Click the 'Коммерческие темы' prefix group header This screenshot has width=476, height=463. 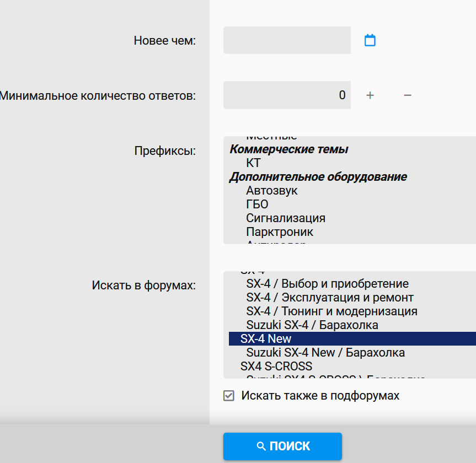pyautogui.click(x=288, y=149)
